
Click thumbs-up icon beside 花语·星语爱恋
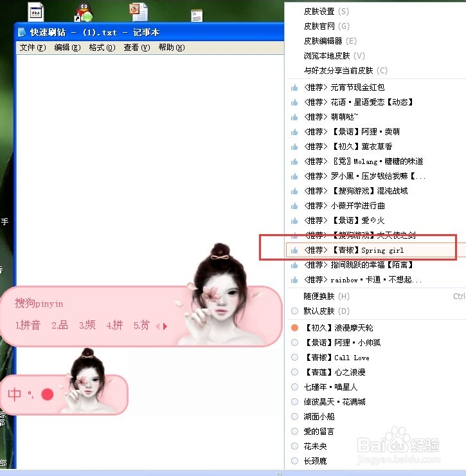[x=294, y=102]
